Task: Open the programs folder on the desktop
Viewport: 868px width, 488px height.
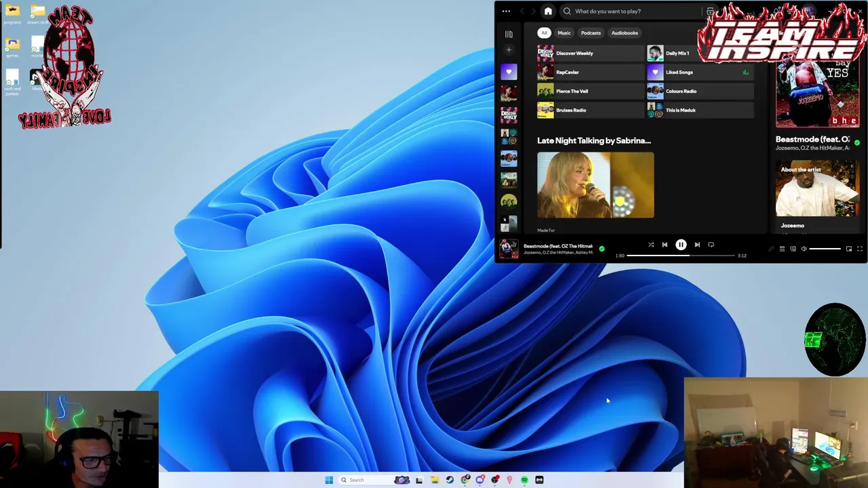Action: [x=12, y=14]
